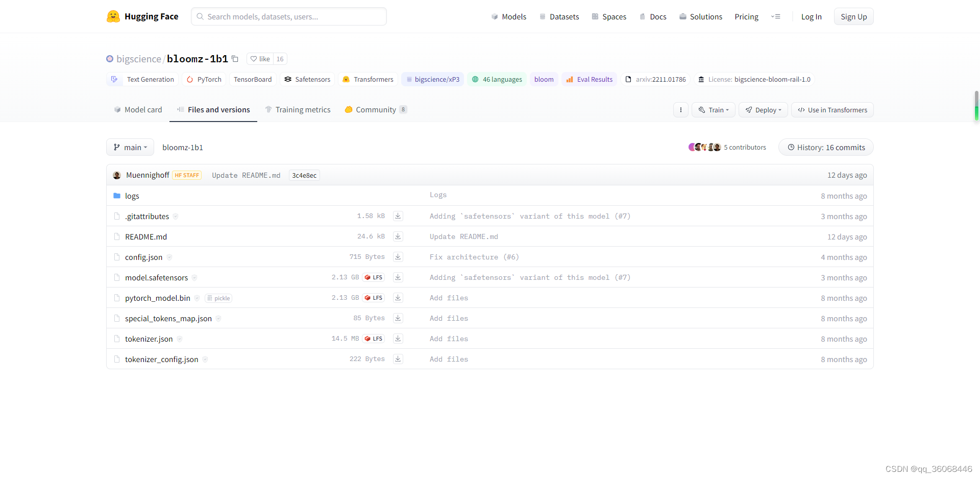Download the model.safetensors file

tap(398, 277)
